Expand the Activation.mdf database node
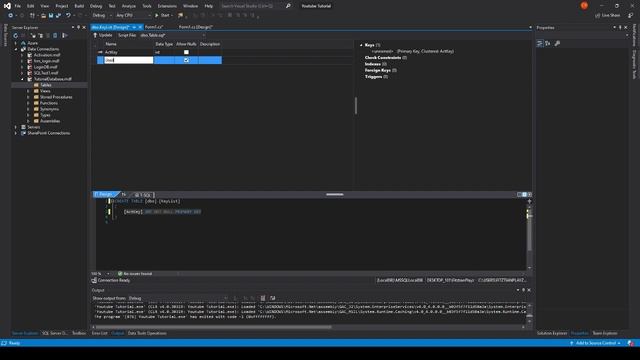Screen dimensions: 640x360 (x=22, y=55)
